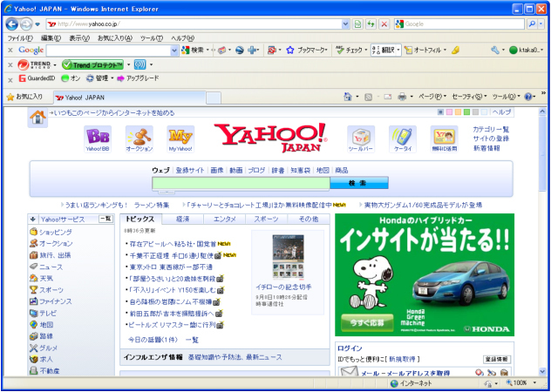Click the 一覧 button in Yahoo!サービス header
The image size is (551, 392).
click(105, 219)
